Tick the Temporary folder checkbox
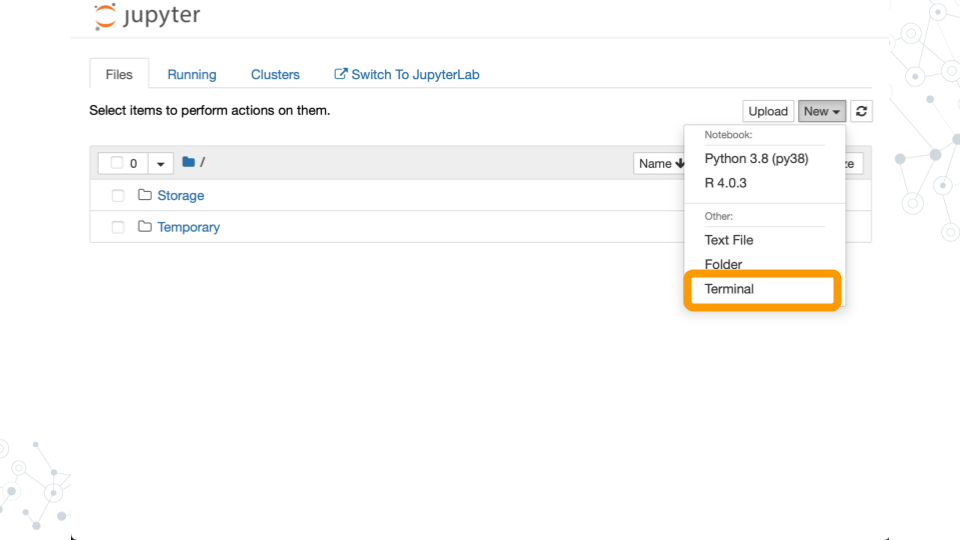The height and width of the screenshot is (540, 960). click(118, 227)
